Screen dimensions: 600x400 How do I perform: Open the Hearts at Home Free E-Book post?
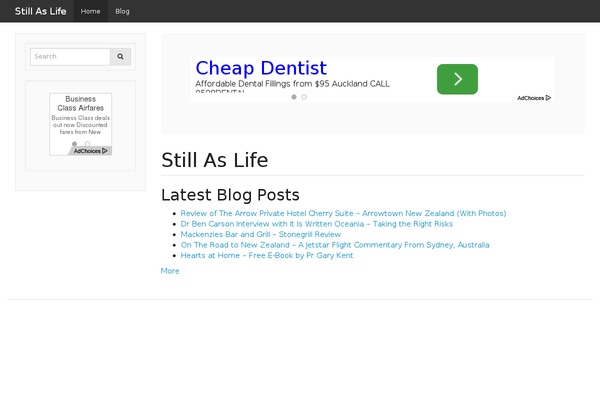click(x=267, y=255)
